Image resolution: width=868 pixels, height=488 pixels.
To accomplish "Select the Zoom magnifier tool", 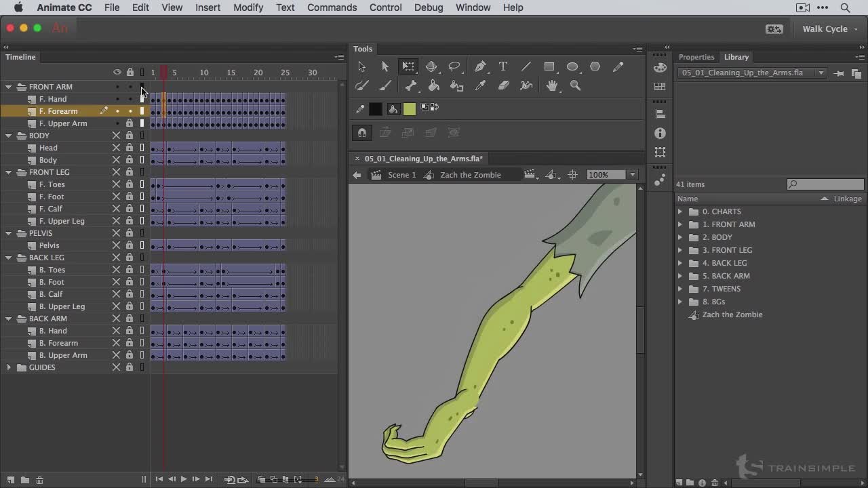I will (576, 85).
